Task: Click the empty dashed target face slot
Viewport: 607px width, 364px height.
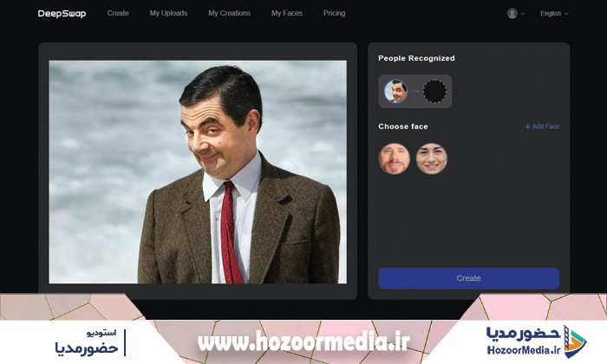Action: [434, 91]
